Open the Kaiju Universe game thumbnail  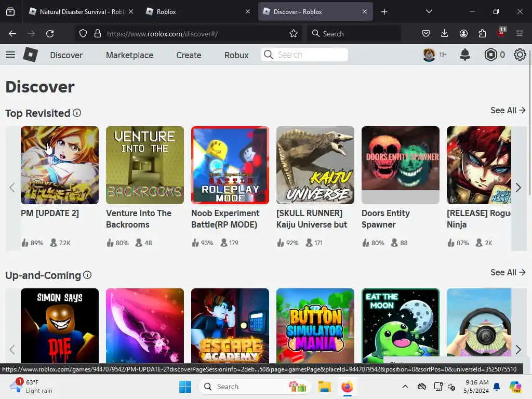315,165
